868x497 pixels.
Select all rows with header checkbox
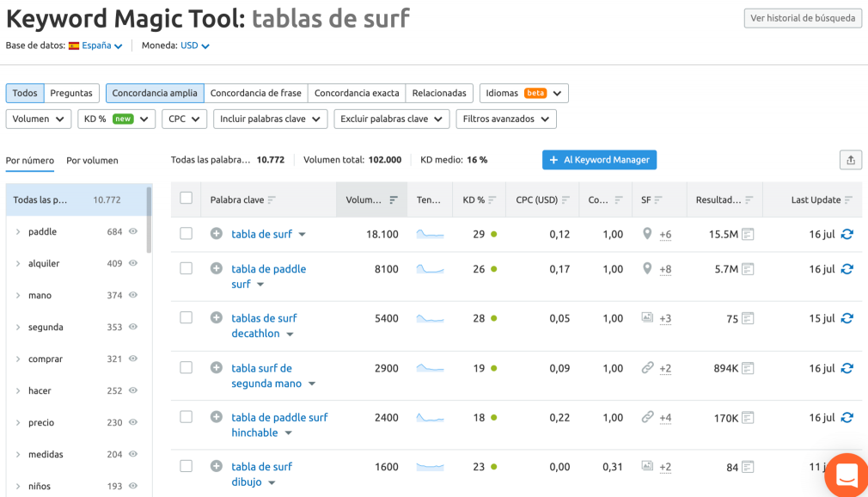pos(186,199)
